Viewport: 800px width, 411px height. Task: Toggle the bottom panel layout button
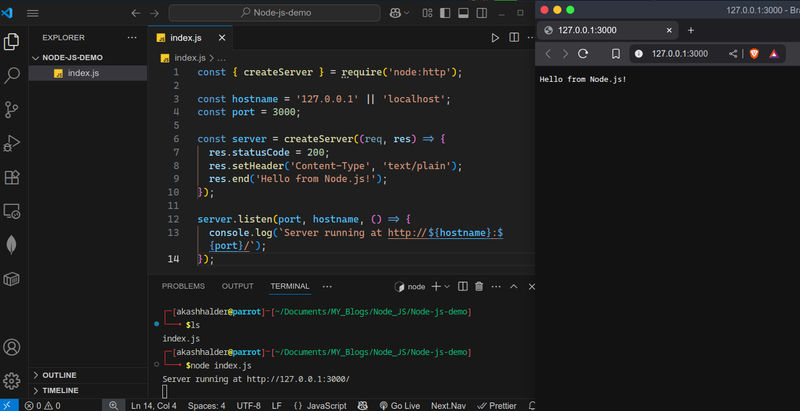click(464, 14)
